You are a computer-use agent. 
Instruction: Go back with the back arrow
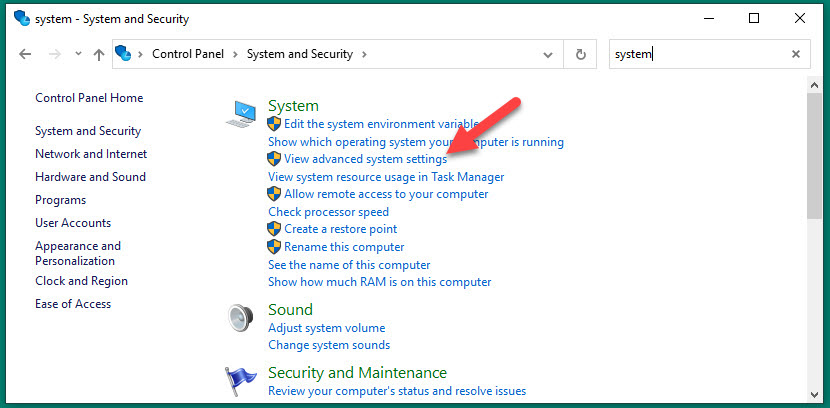click(x=25, y=54)
